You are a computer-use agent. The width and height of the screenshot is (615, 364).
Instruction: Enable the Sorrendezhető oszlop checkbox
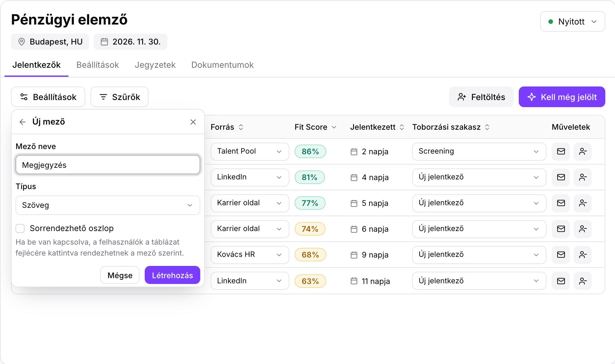tap(20, 228)
